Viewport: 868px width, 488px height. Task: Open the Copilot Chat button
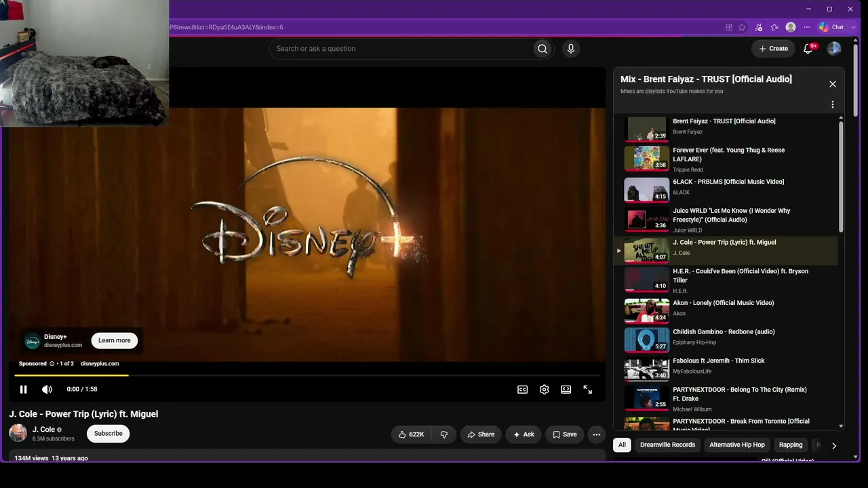(831, 27)
